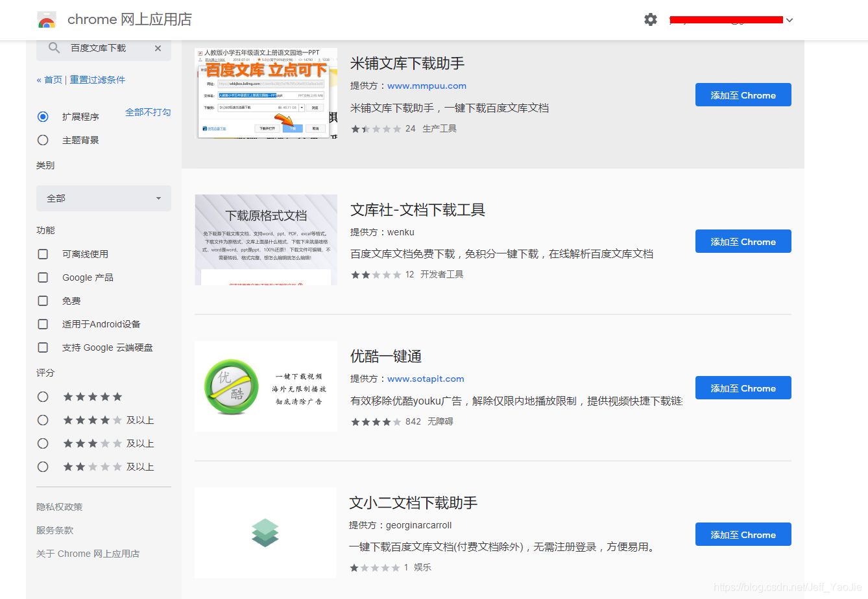868x599 pixels.
Task: Click the 文小二文档下载助手 layers icon
Action: 265,533
